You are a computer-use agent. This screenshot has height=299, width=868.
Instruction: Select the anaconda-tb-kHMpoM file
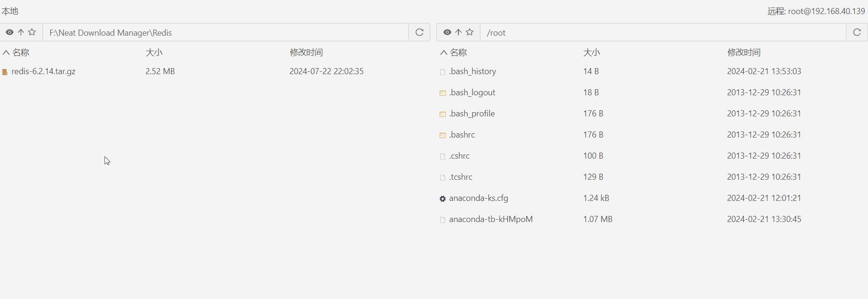click(491, 219)
